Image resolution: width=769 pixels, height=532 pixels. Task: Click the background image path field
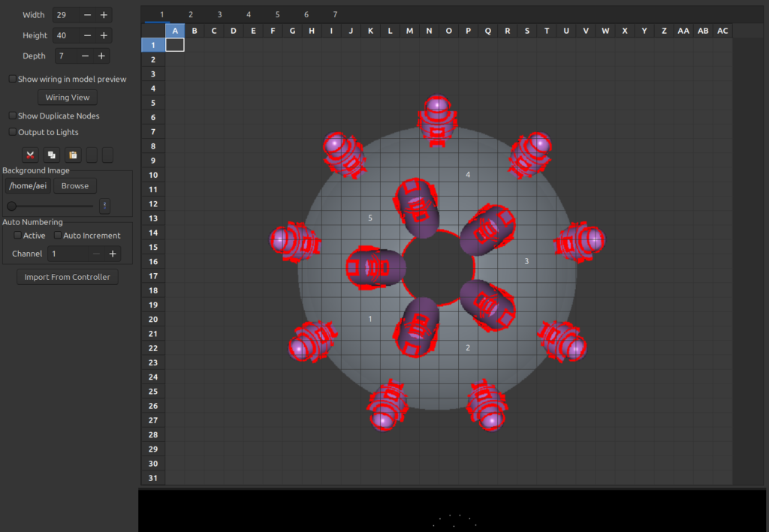[x=28, y=186]
